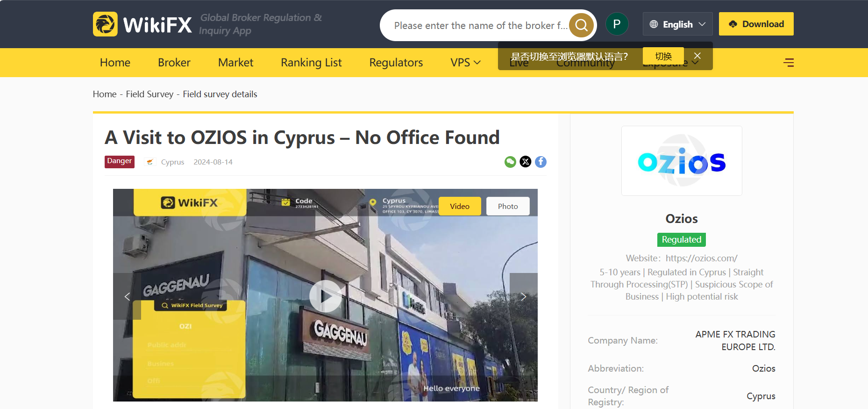Play the field survey video
Viewport: 868px width, 409px height.
(325, 296)
